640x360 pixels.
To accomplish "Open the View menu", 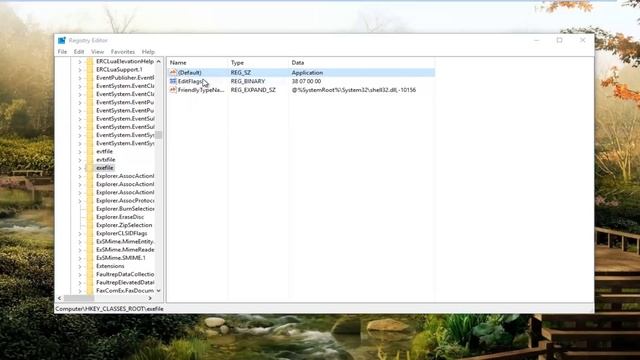I will (x=97, y=52).
